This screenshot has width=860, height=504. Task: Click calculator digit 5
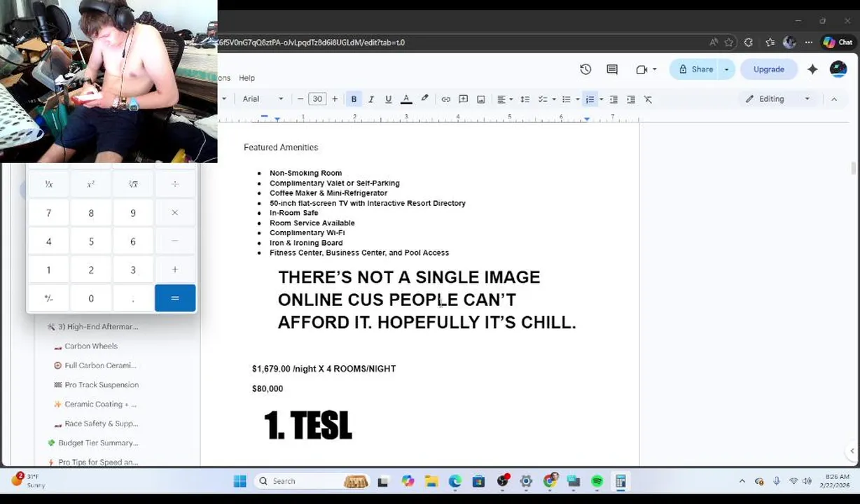pyautogui.click(x=91, y=241)
